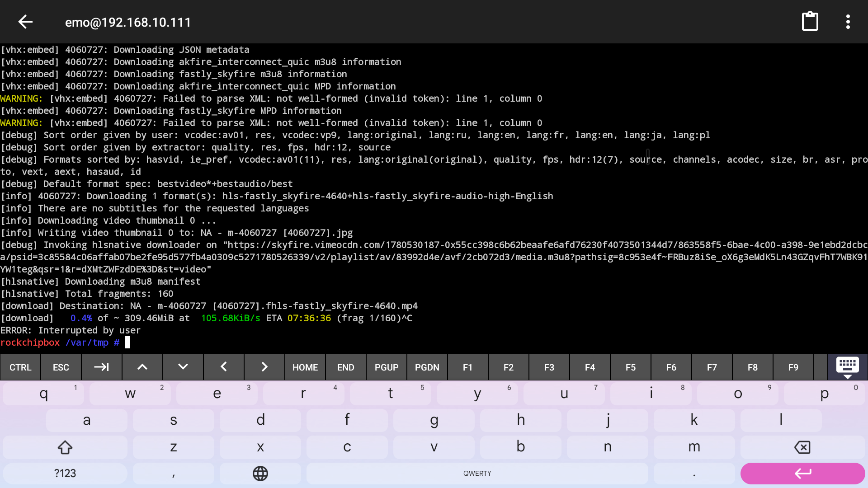Tap the PGDN key
Screen dimensions: 868x488
pos(427,367)
